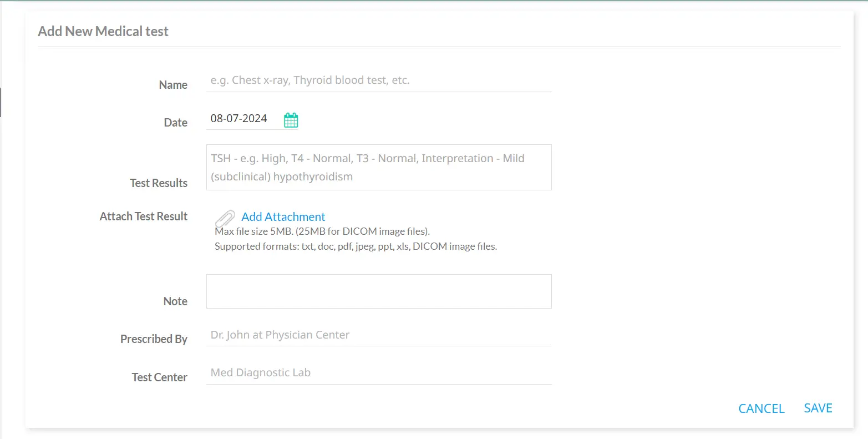Select the Prescribed By input field

tap(379, 335)
